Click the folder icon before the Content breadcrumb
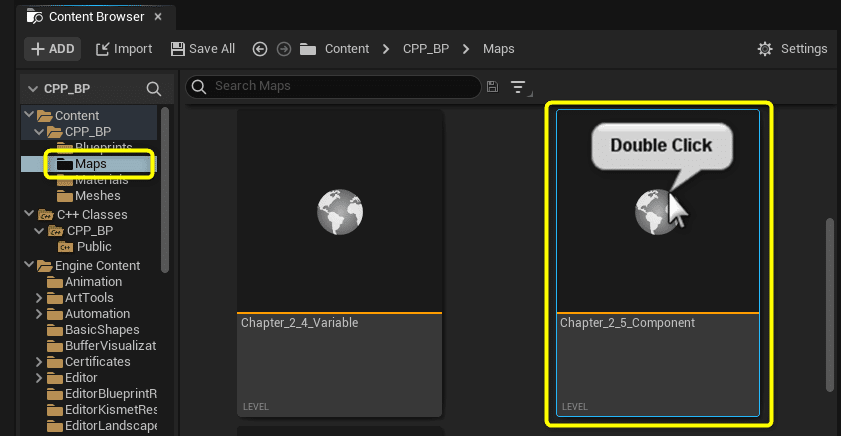The width and height of the screenshot is (841, 436). tap(308, 49)
